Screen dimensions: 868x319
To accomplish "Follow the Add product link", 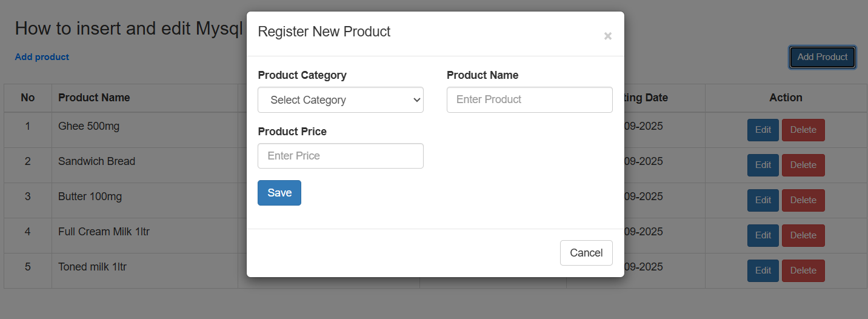I will point(42,57).
